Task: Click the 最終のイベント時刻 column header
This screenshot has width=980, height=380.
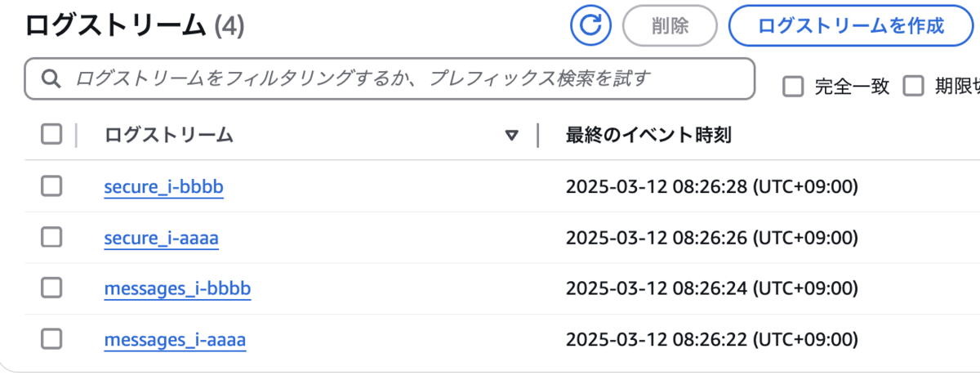Action: 648,136
